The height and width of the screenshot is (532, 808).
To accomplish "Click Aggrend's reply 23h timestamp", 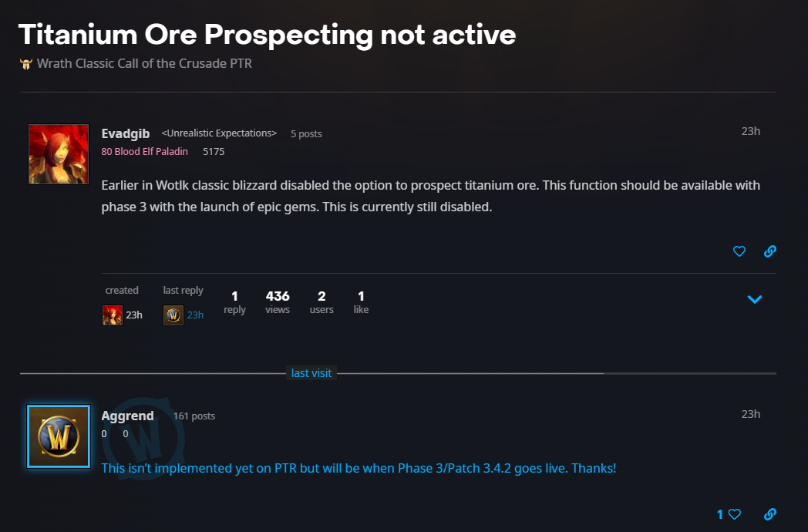I will click(751, 414).
